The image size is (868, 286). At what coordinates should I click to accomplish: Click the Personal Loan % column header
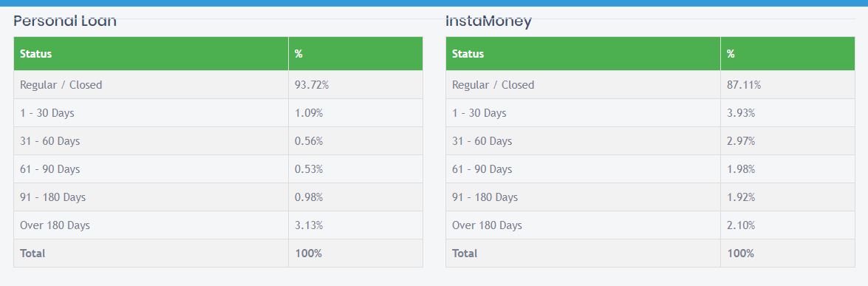pyautogui.click(x=355, y=54)
